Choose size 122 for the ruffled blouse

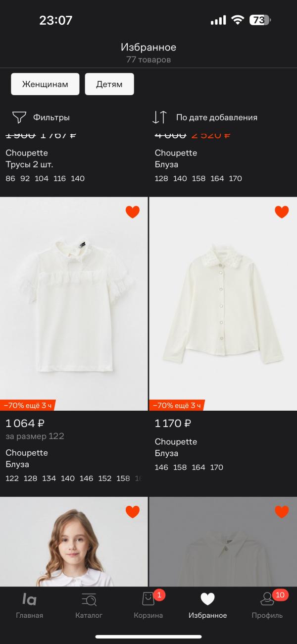tap(12, 478)
